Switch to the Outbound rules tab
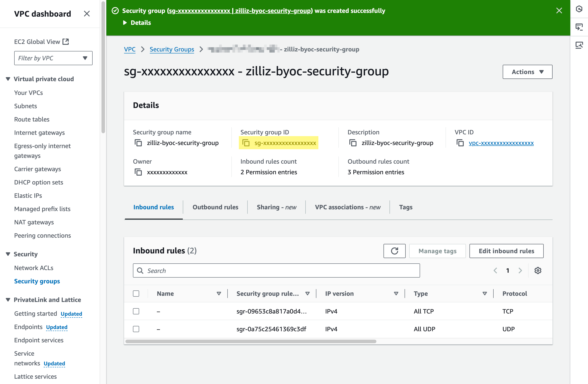The height and width of the screenshot is (384, 588). [215, 207]
